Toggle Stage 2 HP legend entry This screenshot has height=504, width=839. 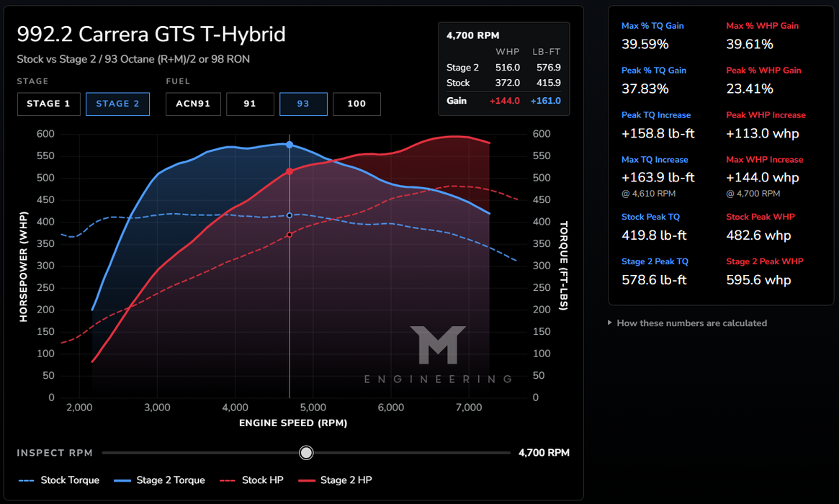(335, 480)
